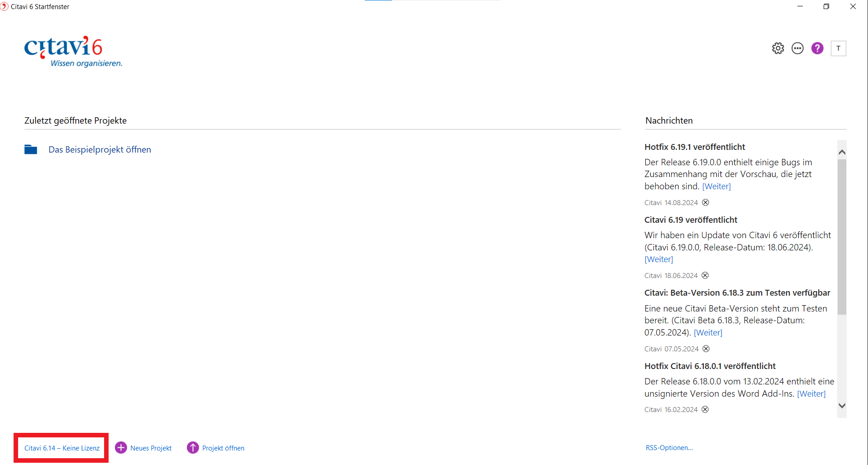The height and width of the screenshot is (465, 868).
Task: Open the purple help question mark
Action: 817,48
